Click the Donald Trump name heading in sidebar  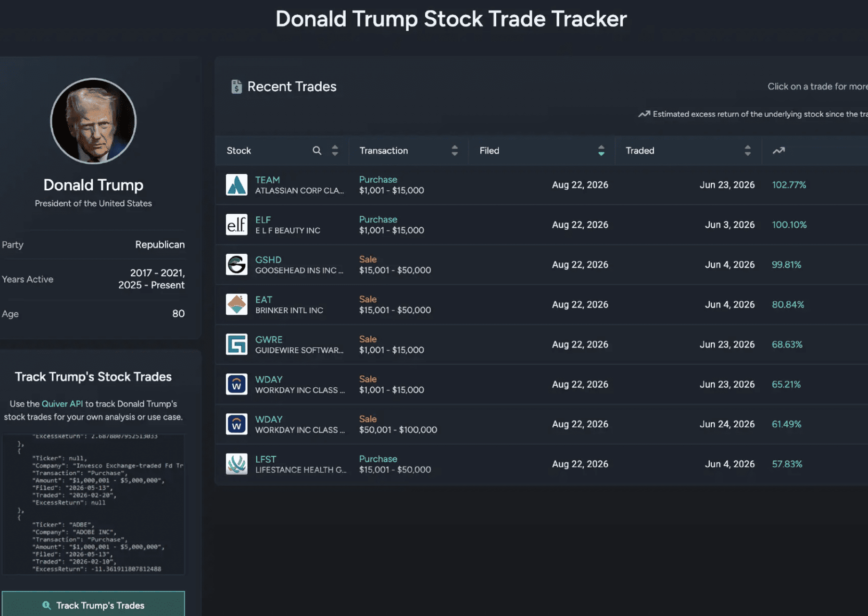(x=93, y=185)
